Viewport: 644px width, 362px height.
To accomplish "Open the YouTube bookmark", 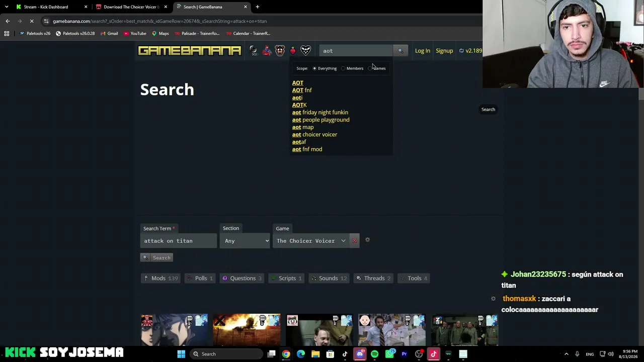I will point(135,34).
